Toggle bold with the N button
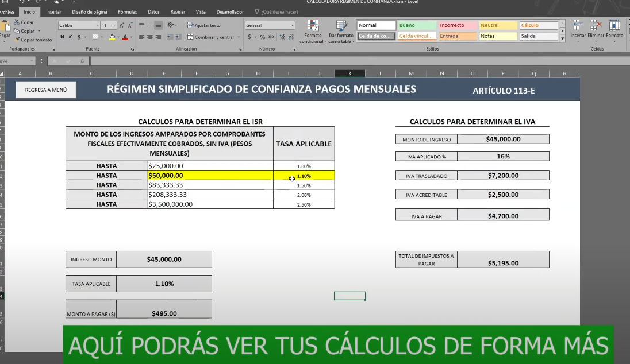The width and height of the screenshot is (630, 364). click(62, 37)
